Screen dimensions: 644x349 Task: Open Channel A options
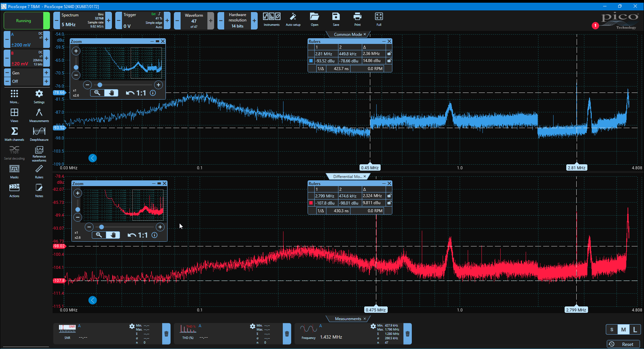pyautogui.click(x=27, y=40)
